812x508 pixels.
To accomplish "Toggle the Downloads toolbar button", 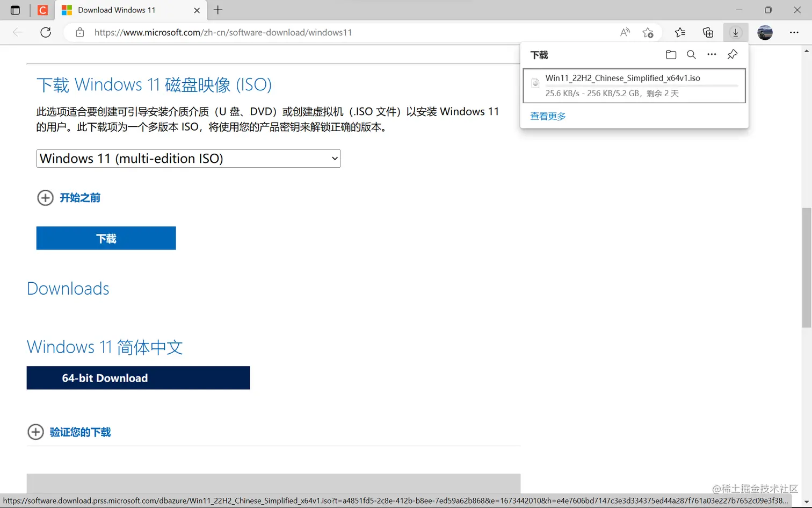I will (x=736, y=32).
